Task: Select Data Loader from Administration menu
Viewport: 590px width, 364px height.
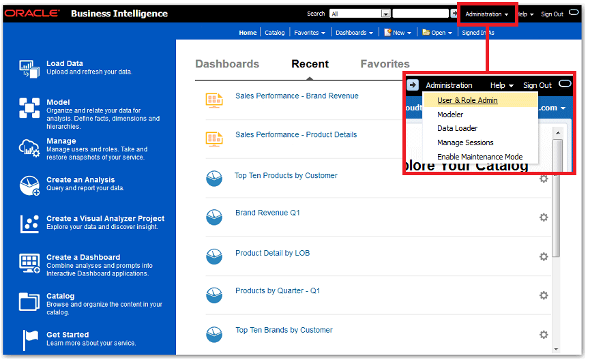Action: click(457, 129)
